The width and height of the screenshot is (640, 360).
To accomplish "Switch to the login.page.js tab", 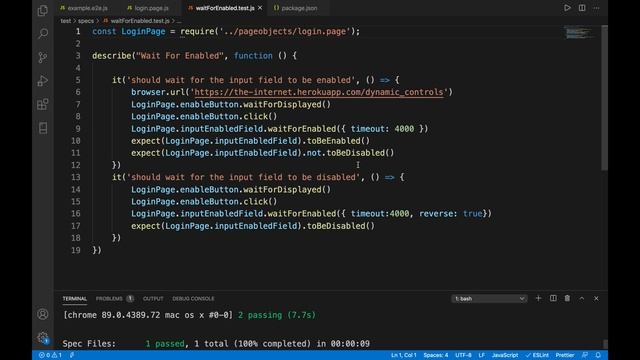I will click(x=148, y=8).
